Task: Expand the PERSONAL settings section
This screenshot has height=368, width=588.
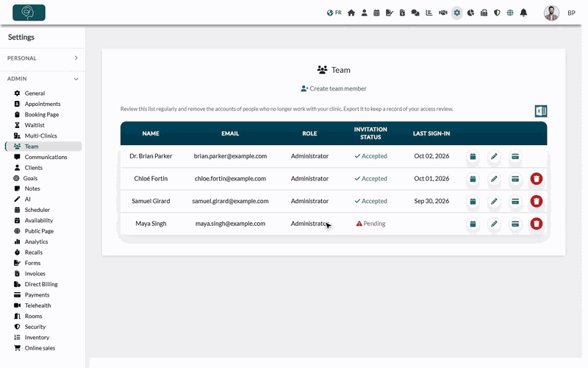Action: [x=43, y=58]
